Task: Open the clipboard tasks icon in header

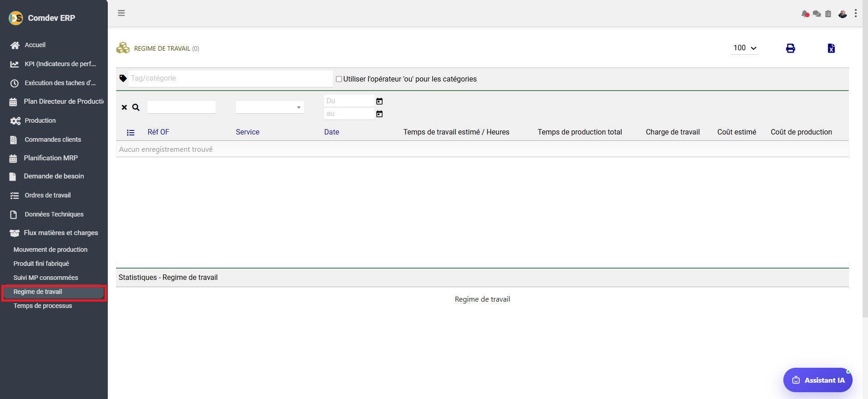Action: pos(828,14)
